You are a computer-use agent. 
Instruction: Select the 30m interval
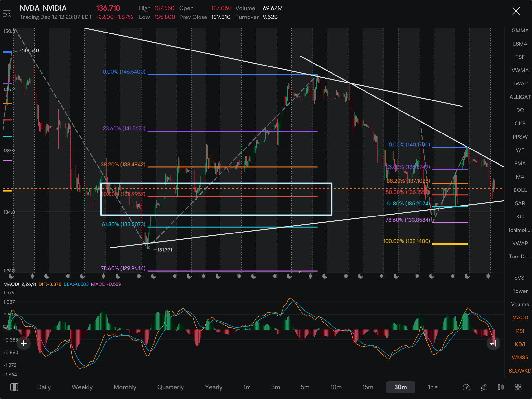tap(400, 387)
